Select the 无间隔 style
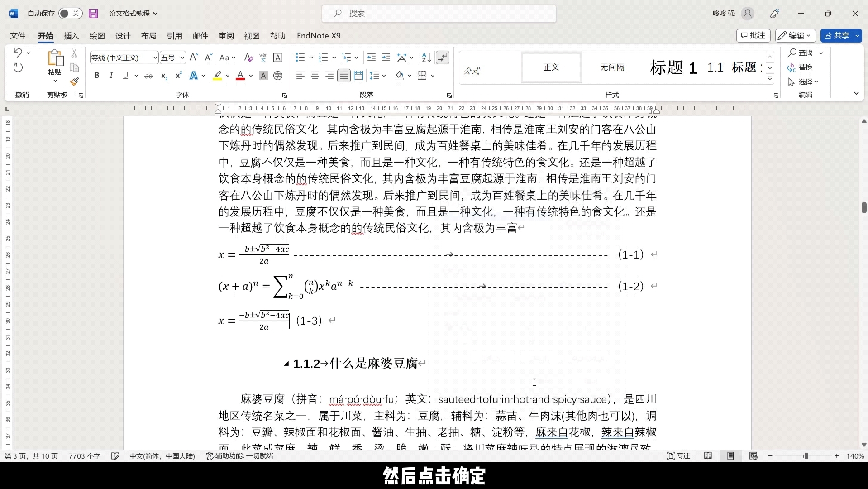Screen dimensions: 868x489 point(612,67)
